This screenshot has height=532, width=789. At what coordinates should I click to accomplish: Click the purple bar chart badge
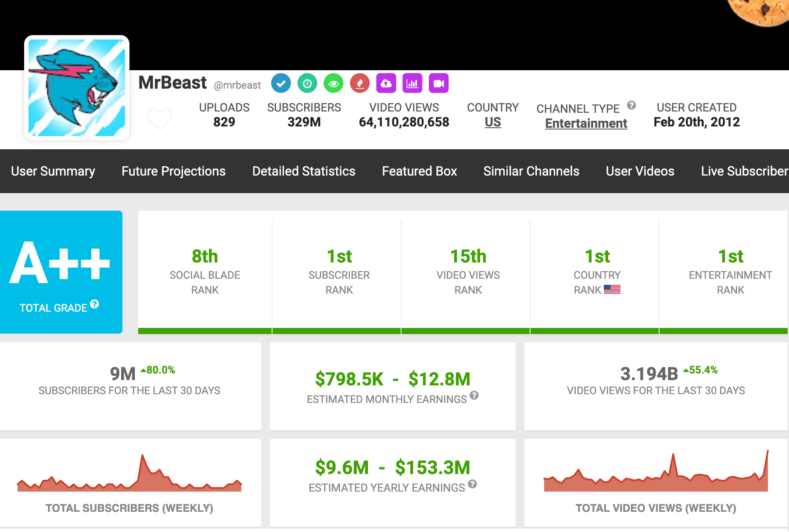tap(412, 83)
